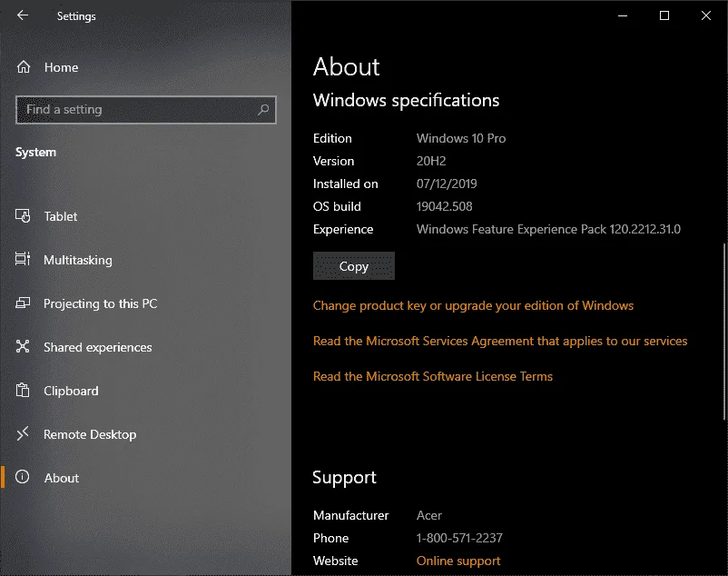
Task: Close the Settings window
Action: click(x=706, y=15)
